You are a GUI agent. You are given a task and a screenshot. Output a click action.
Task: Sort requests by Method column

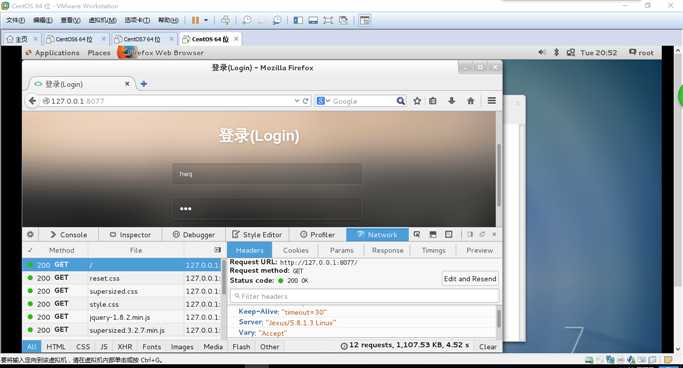coord(61,250)
